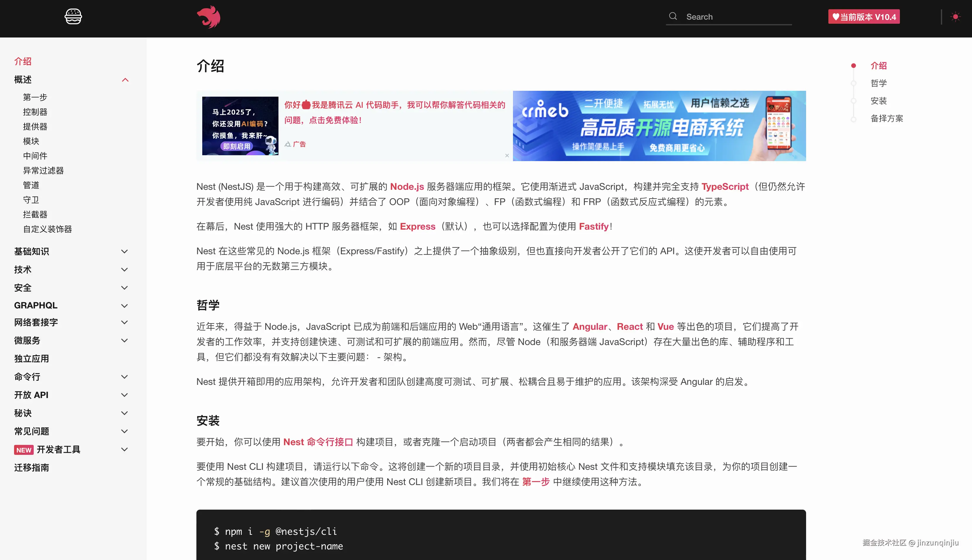Viewport: 972px width, 560px height.
Task: Click inside the Search input field
Action: click(x=731, y=16)
